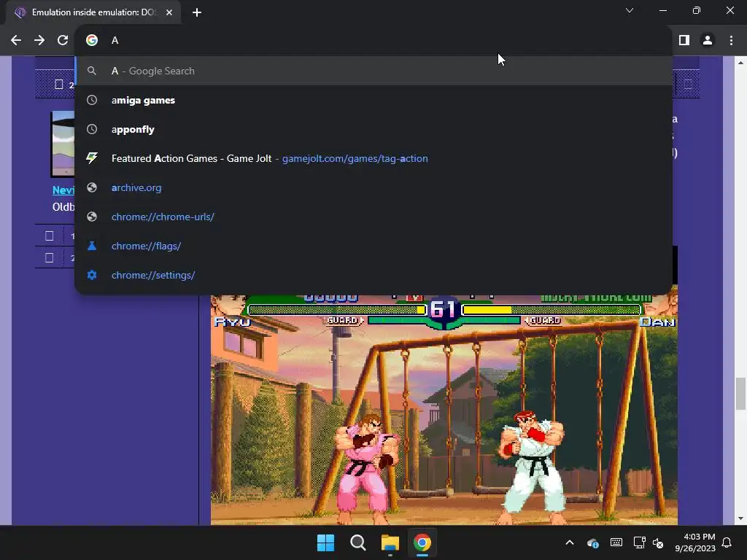Open File Explorer from taskbar
Image resolution: width=747 pixels, height=560 pixels.
pos(390,542)
